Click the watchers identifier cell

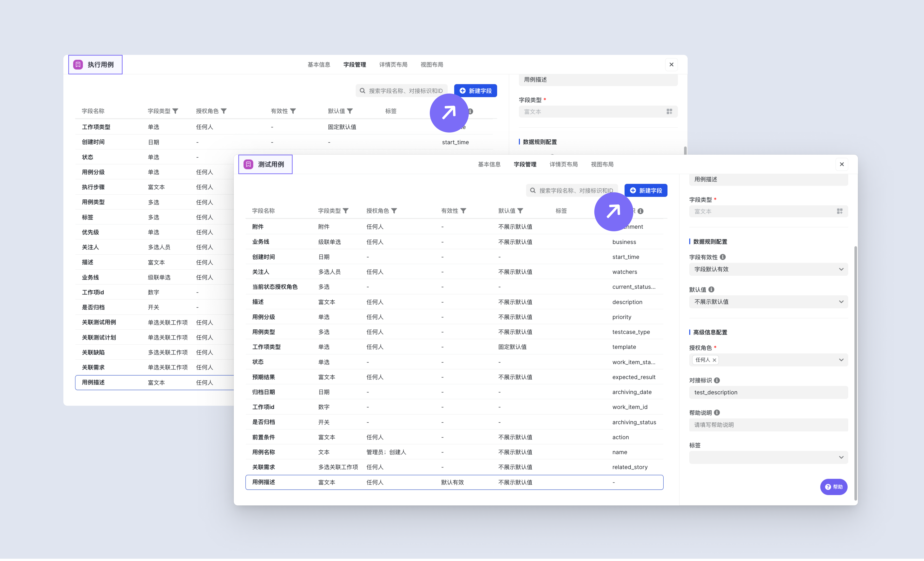pos(624,272)
